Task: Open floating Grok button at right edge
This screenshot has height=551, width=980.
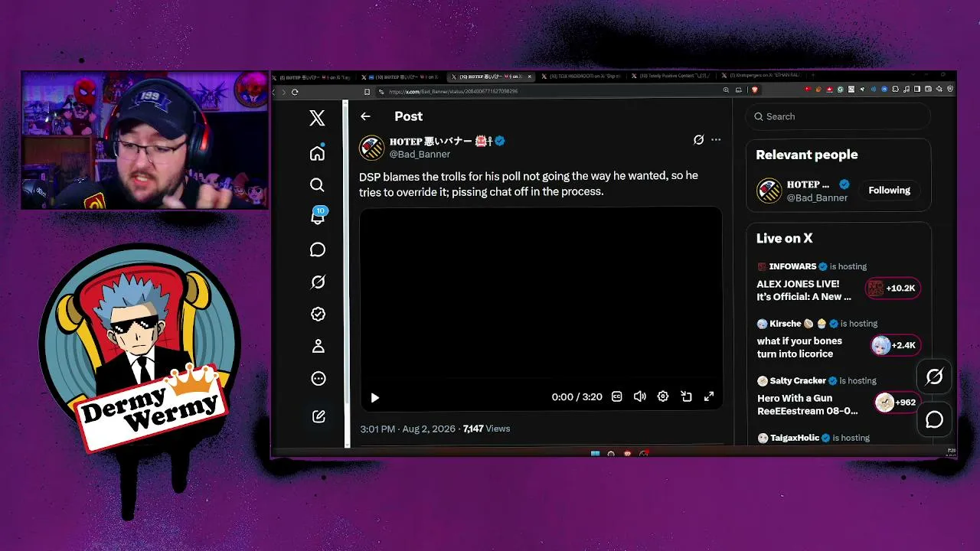Action: [x=934, y=377]
